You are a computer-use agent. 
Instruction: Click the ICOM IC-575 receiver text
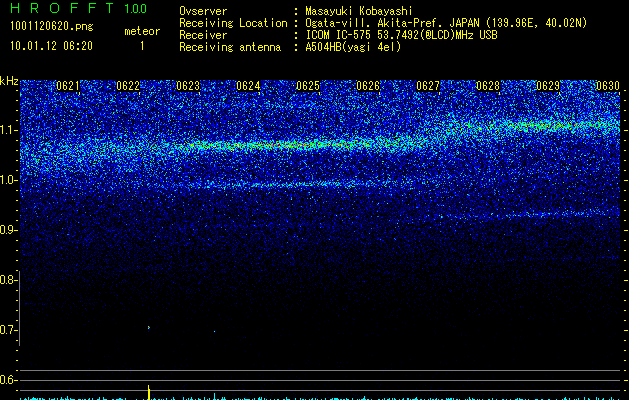(401, 35)
